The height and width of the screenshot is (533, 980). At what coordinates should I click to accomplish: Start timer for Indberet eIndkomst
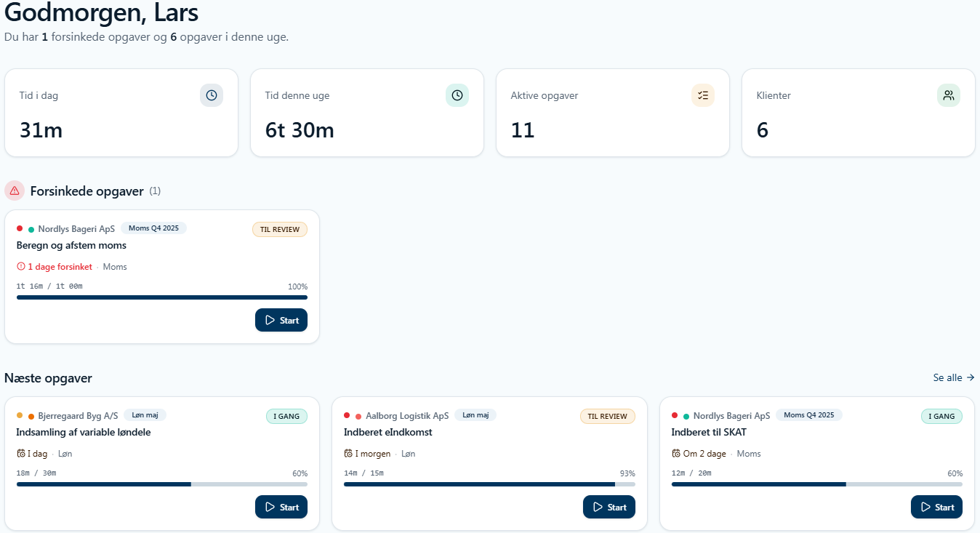pos(609,507)
